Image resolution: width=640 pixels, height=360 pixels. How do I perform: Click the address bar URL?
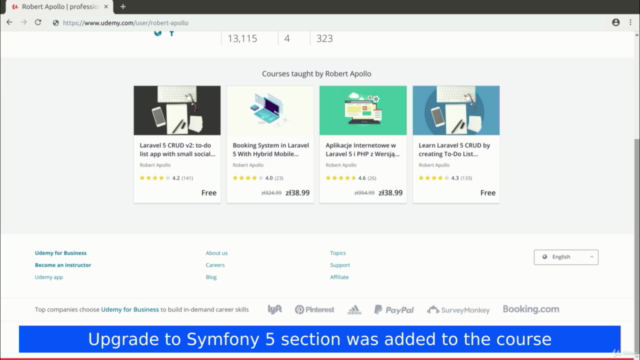coord(126,23)
